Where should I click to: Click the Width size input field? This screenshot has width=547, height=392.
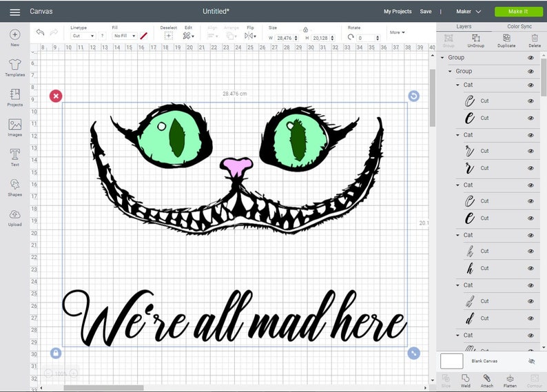click(x=285, y=38)
